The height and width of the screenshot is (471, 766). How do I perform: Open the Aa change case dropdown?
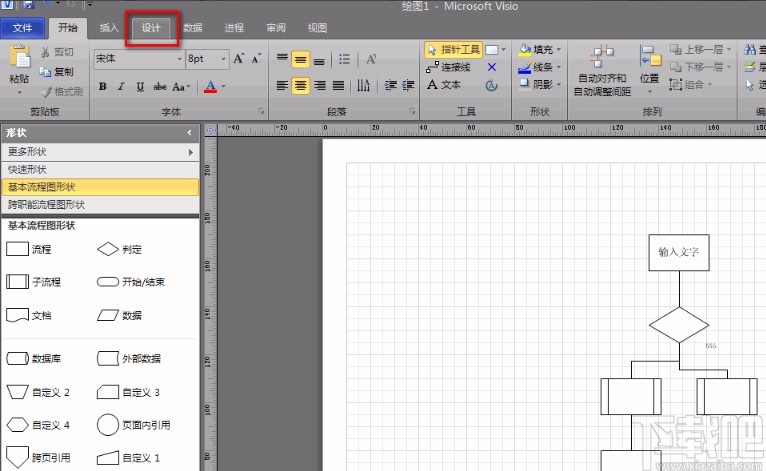(181, 87)
